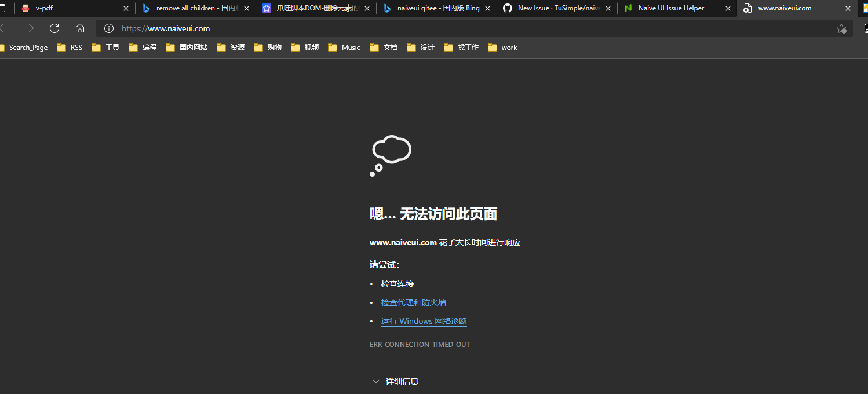Click the page refresh icon
868x394 pixels.
coord(54,28)
